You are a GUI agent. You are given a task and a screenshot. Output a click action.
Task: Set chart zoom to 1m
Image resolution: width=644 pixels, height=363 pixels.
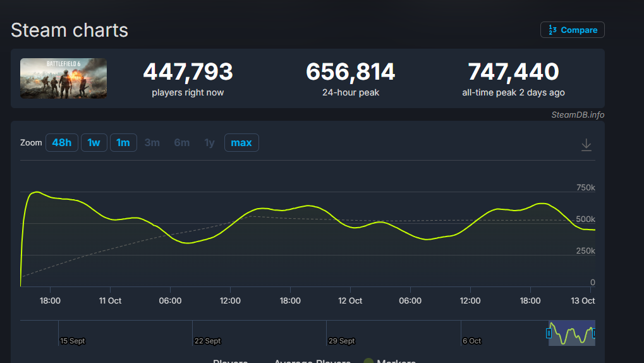tap(123, 143)
